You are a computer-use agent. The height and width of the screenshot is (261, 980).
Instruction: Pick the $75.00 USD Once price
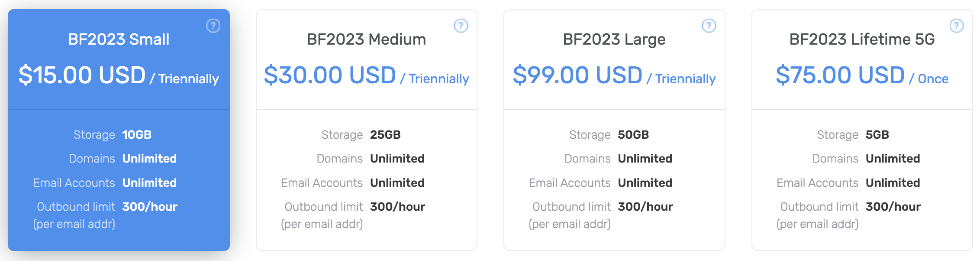862,75
